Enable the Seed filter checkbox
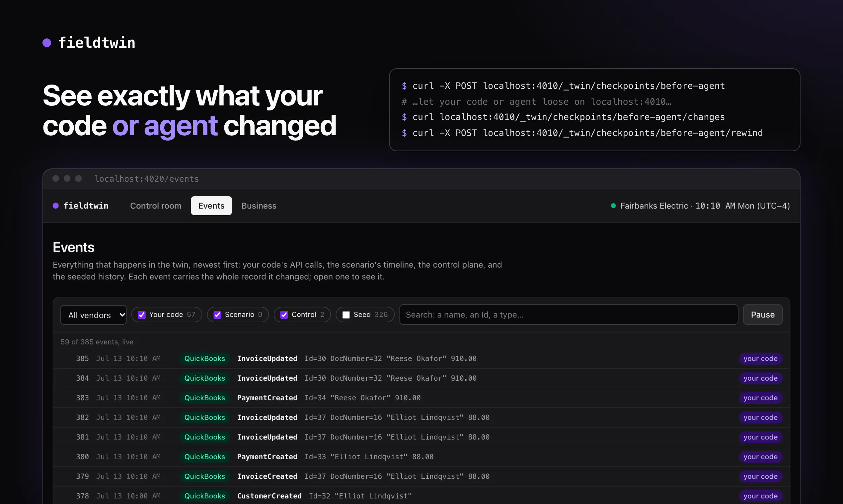The width and height of the screenshot is (843, 504). 346,315
